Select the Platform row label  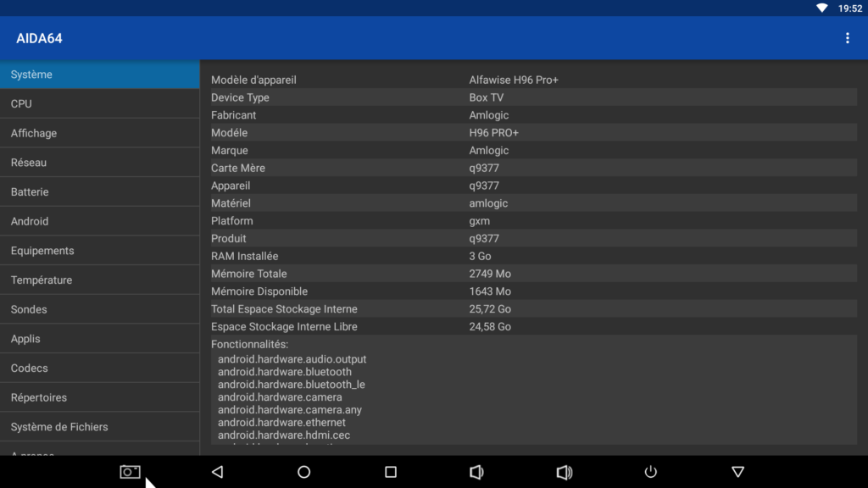coord(232,221)
